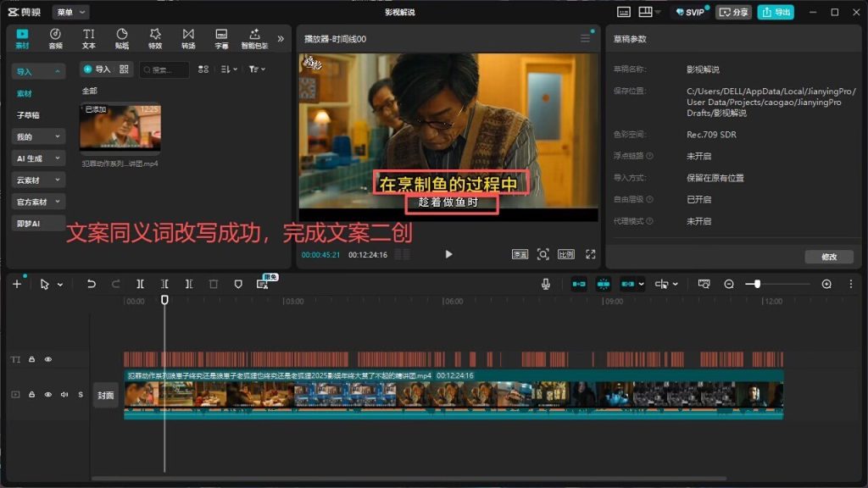This screenshot has height=488, width=868.
Task: Open the 贴纸 stickers panel
Action: click(122, 39)
